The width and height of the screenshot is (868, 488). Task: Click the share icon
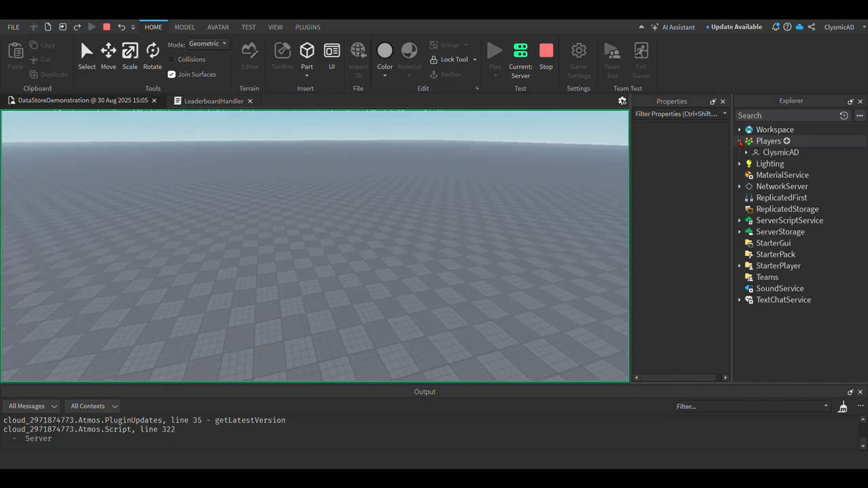tap(811, 27)
